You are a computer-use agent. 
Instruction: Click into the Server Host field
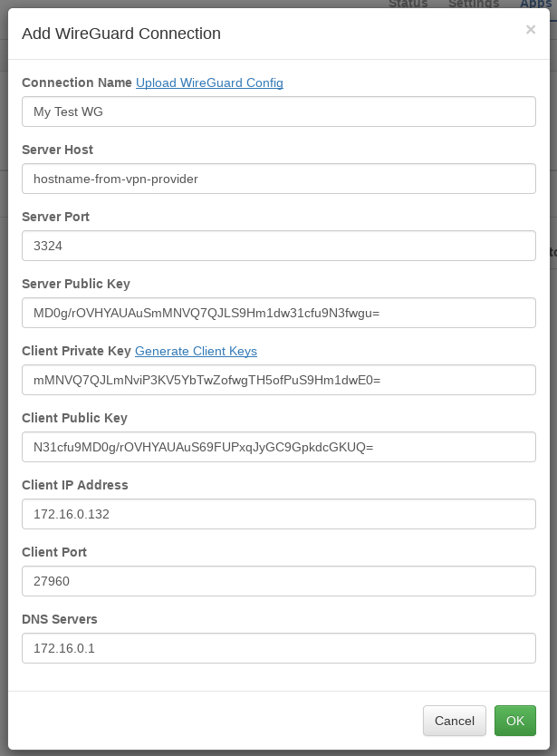pos(279,179)
